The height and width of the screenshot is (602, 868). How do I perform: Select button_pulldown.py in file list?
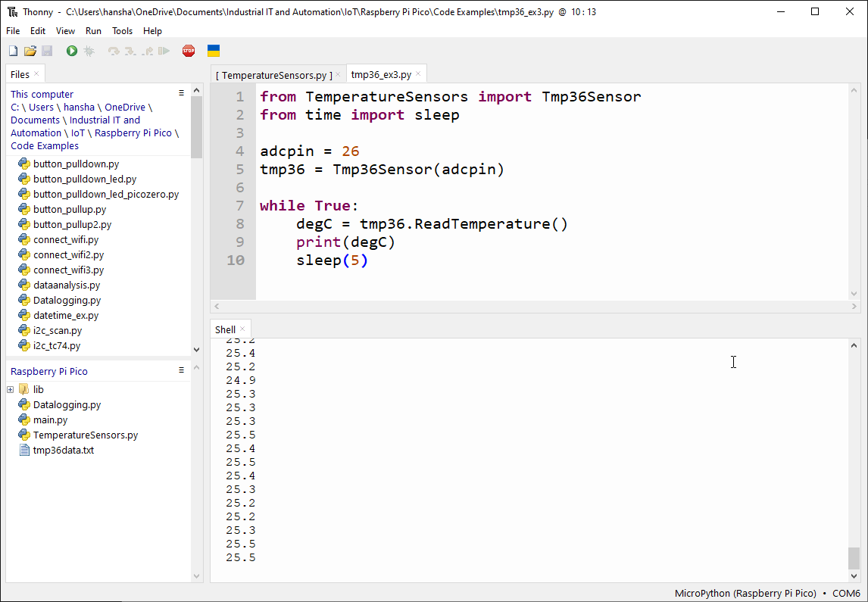point(76,164)
